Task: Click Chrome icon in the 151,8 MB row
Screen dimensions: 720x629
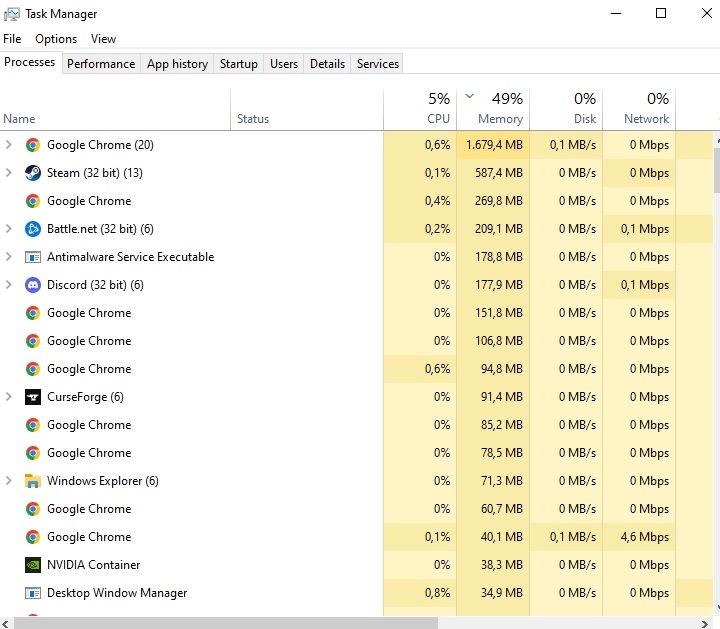Action: point(33,313)
